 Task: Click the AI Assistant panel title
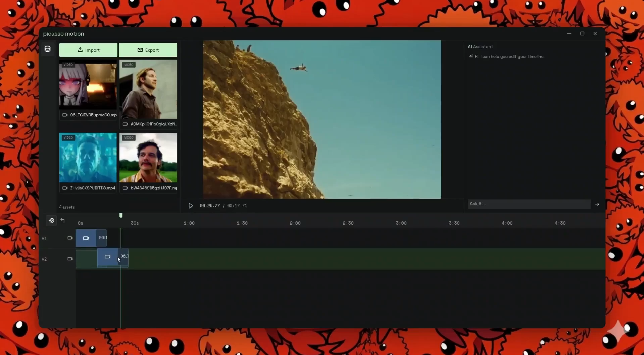click(x=480, y=47)
